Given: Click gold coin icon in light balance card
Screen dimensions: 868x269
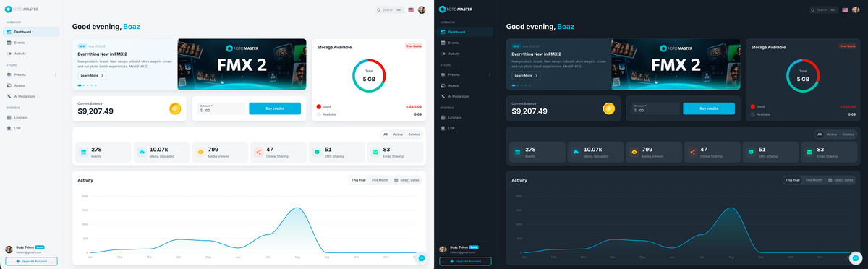Looking at the screenshot, I should 175,108.
